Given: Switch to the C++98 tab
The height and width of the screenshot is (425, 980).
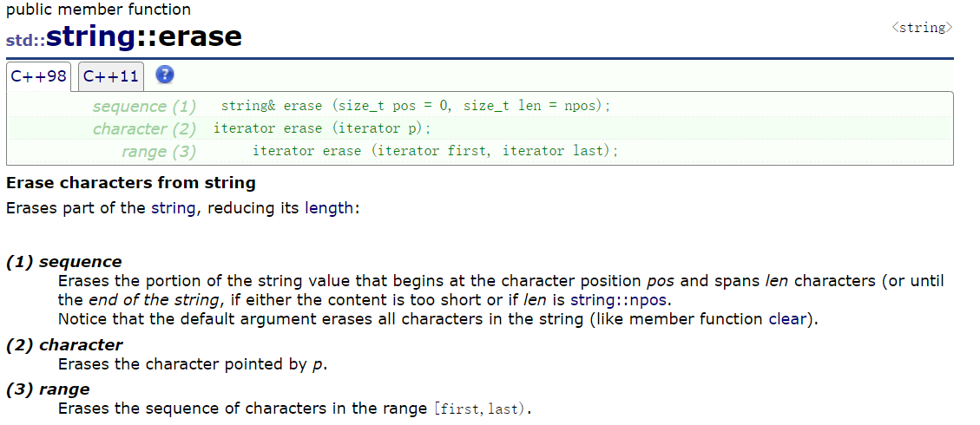Looking at the screenshot, I should [x=39, y=77].
